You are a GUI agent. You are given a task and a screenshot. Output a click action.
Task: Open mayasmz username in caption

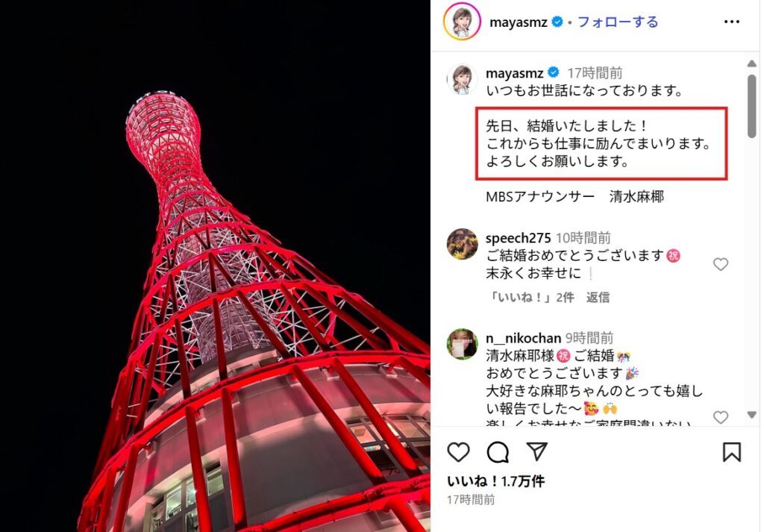coord(515,73)
